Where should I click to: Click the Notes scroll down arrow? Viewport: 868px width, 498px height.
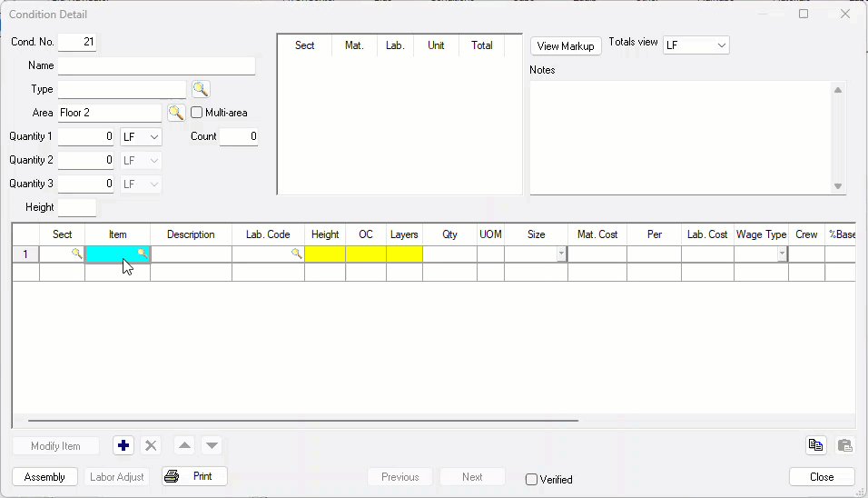838,186
